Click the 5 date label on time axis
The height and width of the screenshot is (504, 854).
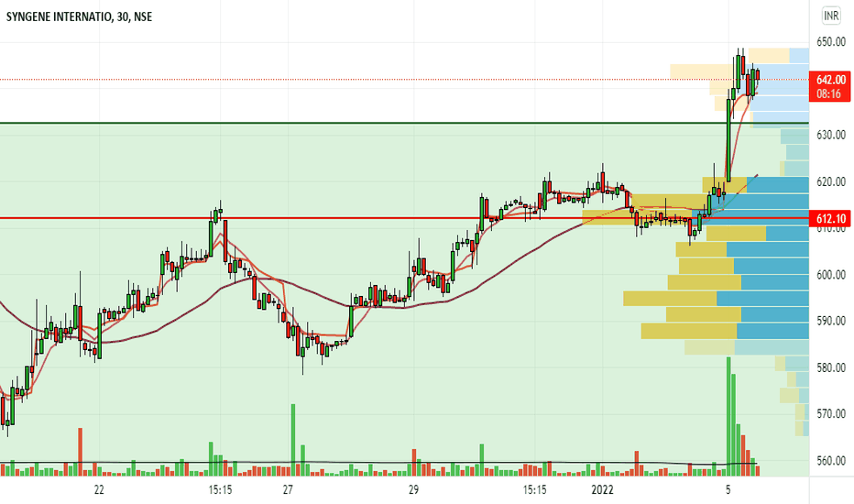(x=728, y=490)
